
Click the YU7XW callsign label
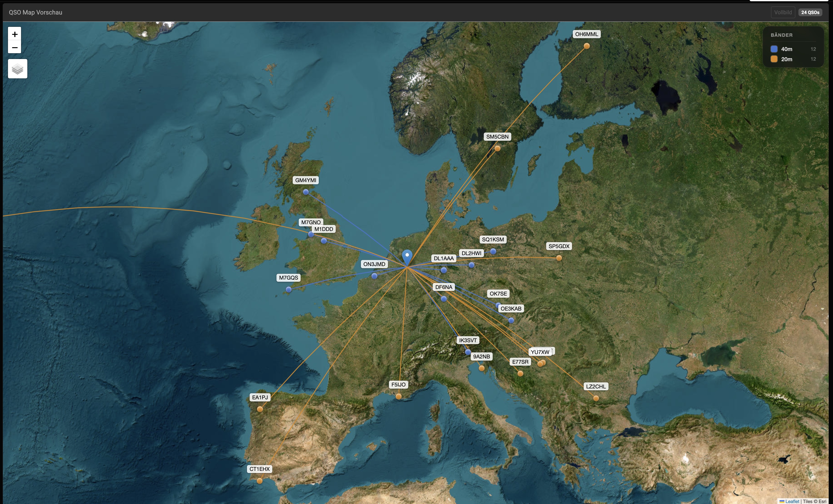(x=540, y=352)
